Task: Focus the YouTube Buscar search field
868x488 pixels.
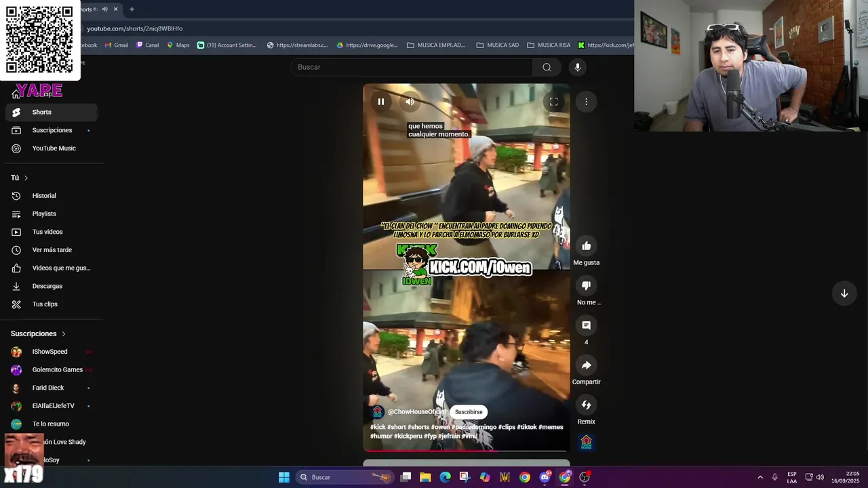Action: tap(411, 67)
